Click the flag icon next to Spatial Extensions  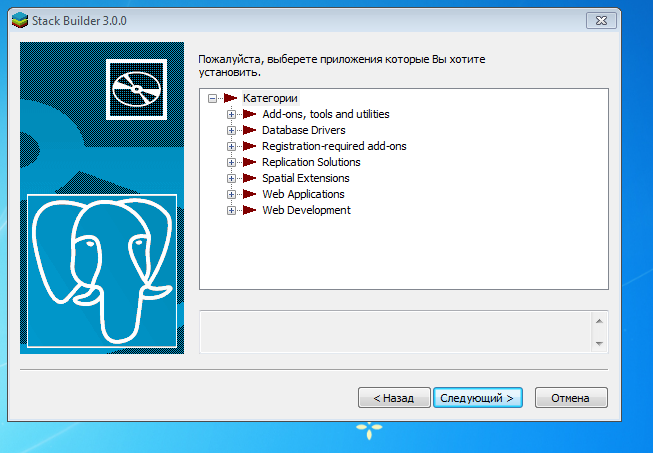[x=249, y=178]
